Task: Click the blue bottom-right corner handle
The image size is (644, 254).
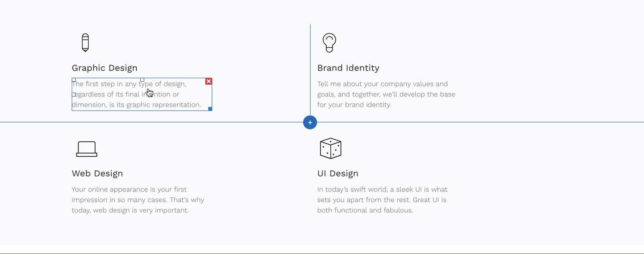Action: point(210,109)
